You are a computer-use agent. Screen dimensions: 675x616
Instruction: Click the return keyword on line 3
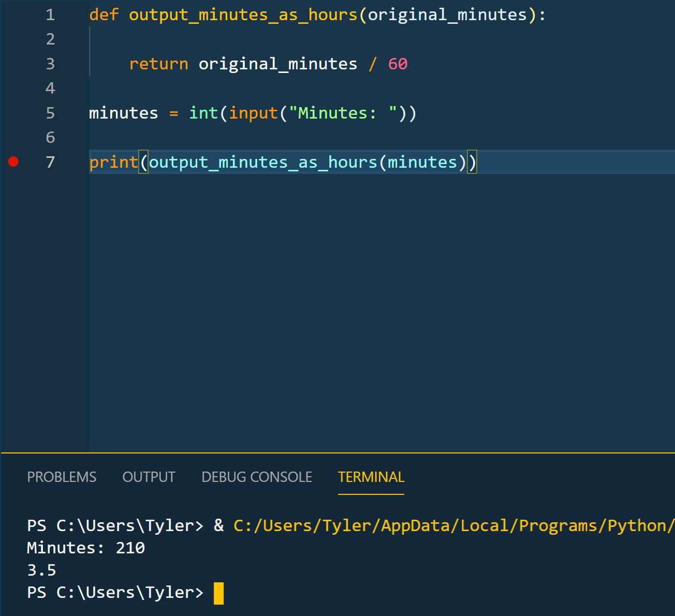pos(159,64)
